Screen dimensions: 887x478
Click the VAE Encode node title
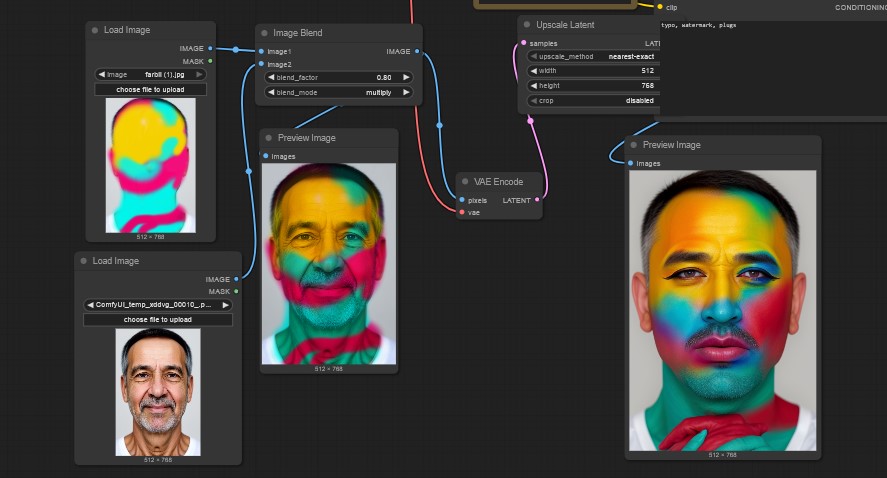pyautogui.click(x=498, y=182)
